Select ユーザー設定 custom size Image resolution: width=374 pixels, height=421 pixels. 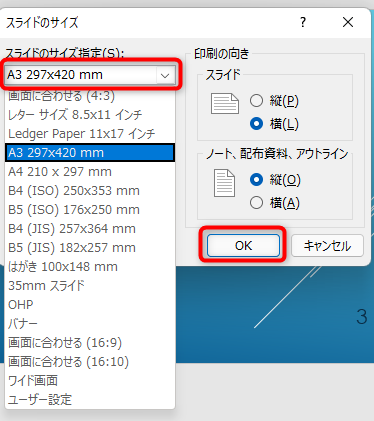90,400
